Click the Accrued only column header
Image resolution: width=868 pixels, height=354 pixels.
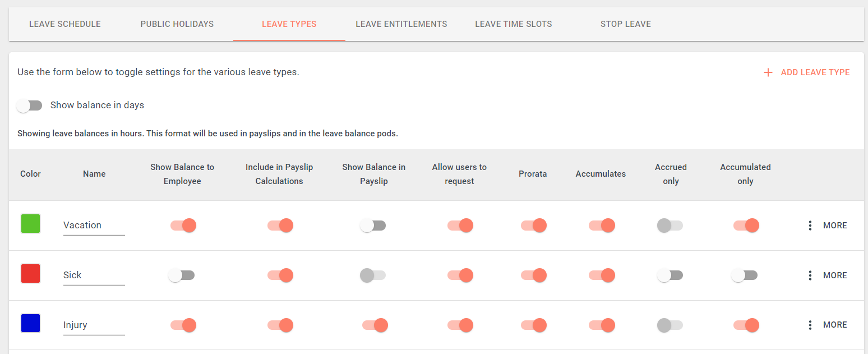coord(671,174)
